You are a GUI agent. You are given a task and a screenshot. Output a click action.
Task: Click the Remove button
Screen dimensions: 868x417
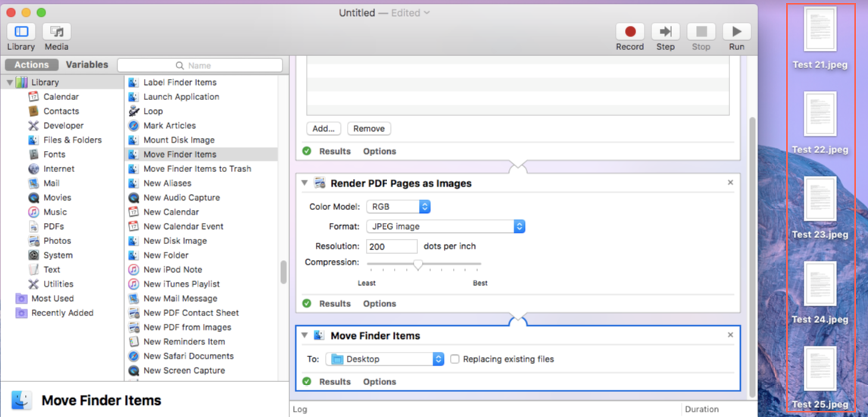(x=369, y=128)
